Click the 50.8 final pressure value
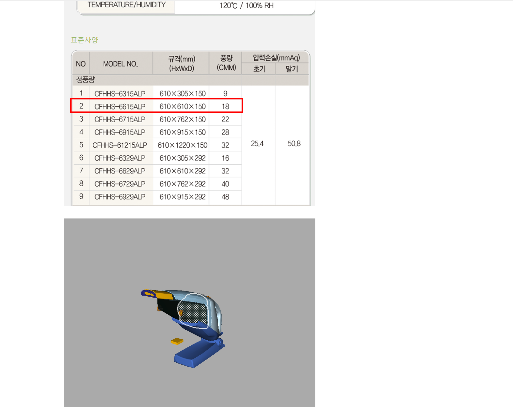 pyautogui.click(x=294, y=144)
